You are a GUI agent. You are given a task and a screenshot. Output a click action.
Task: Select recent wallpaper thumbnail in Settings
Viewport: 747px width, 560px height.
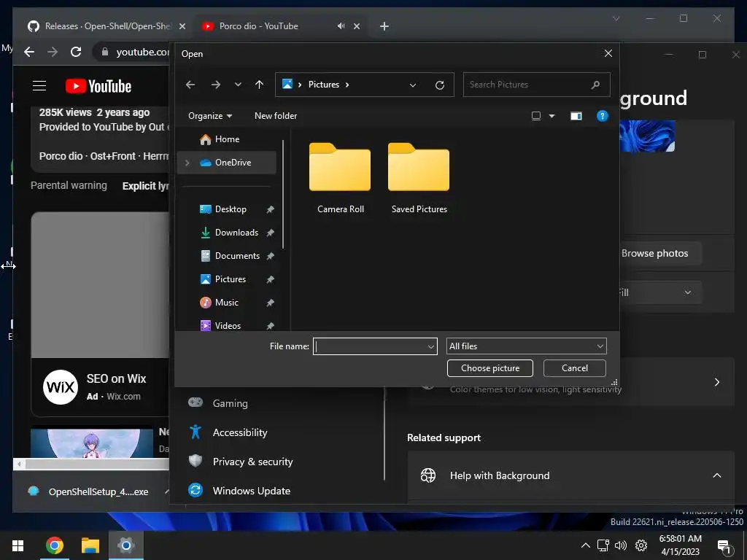pos(647,136)
